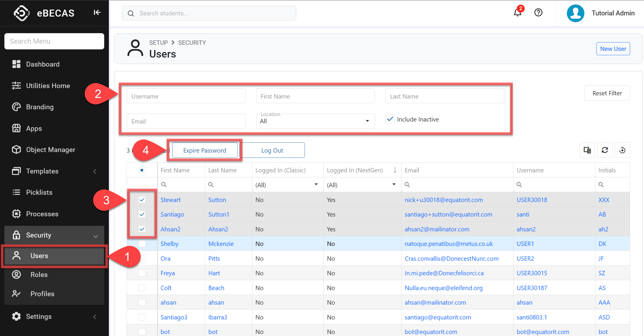Click the Expire Password button
The image size is (644, 336).
point(204,150)
